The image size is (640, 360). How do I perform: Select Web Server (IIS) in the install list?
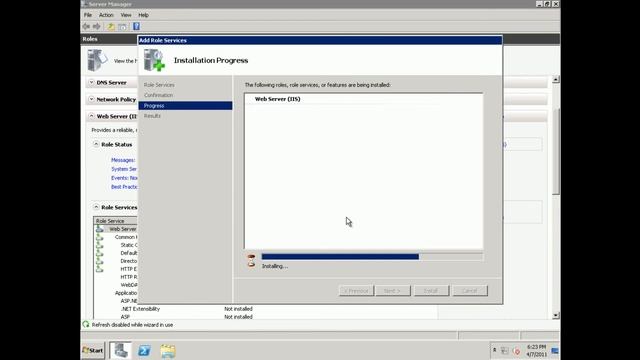278,99
